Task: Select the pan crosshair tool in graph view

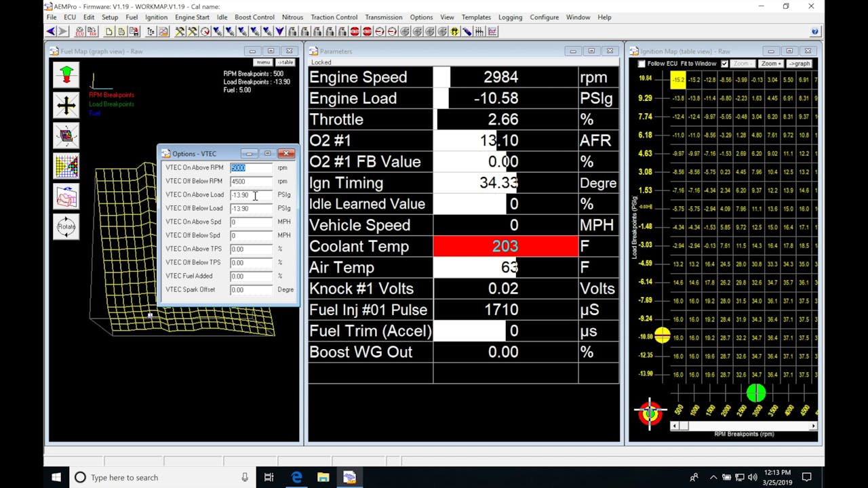Action: click(x=66, y=105)
